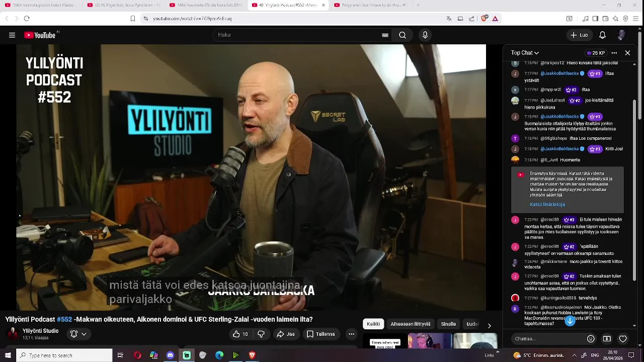Viewport: 644px width, 362px height.
Task: Go back in browser history
Action: coord(7,19)
